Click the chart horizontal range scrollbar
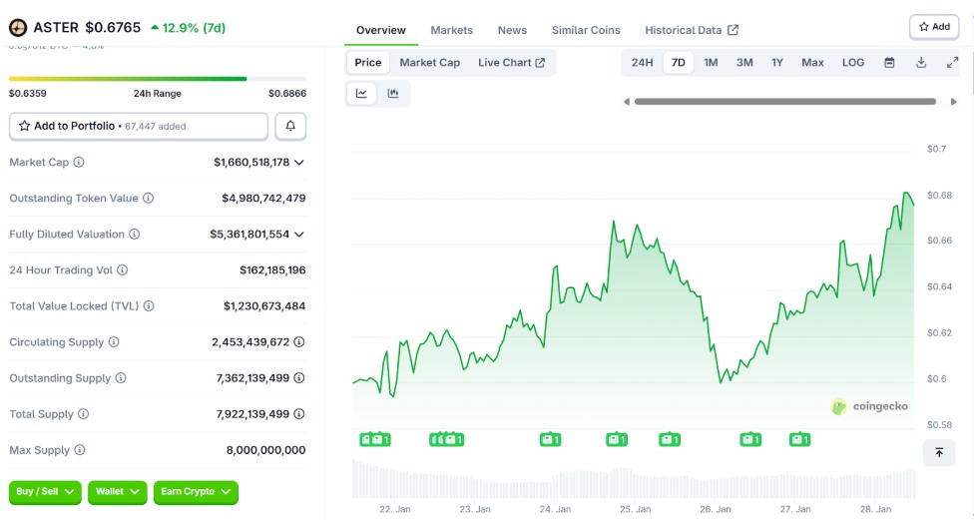The width and height of the screenshot is (980, 520). click(784, 102)
